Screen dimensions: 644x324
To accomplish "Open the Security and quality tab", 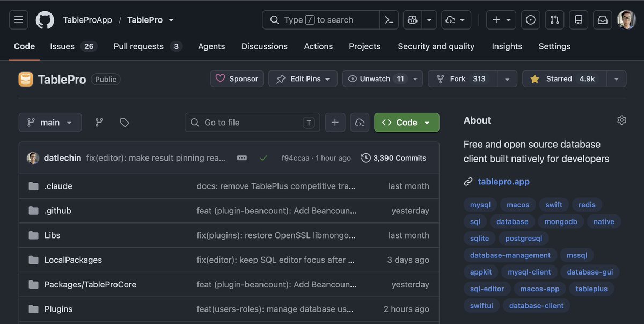I will (x=436, y=46).
